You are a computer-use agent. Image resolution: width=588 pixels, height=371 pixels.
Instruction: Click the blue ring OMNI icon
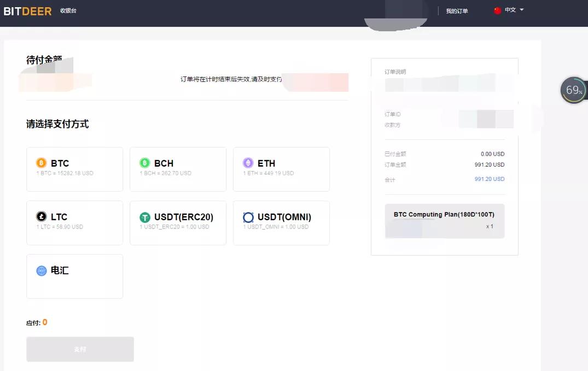[x=248, y=217]
